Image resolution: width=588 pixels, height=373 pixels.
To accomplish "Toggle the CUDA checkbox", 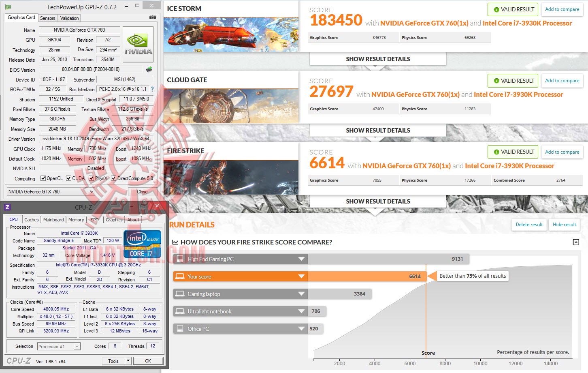I will [x=69, y=178].
